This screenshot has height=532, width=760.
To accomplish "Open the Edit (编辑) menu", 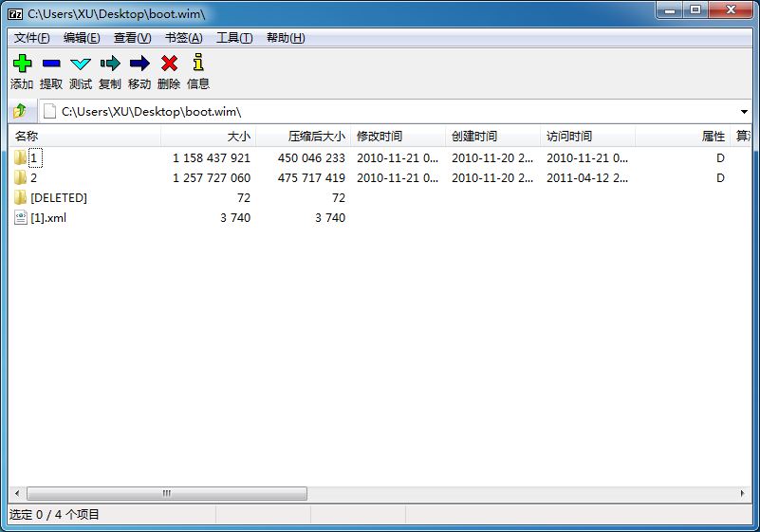I will 82,38.
